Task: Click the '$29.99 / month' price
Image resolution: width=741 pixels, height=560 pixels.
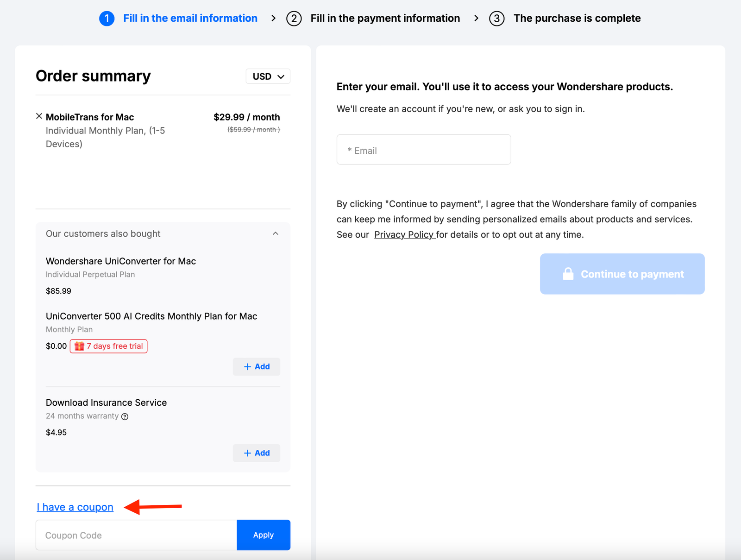Action: 247,117
